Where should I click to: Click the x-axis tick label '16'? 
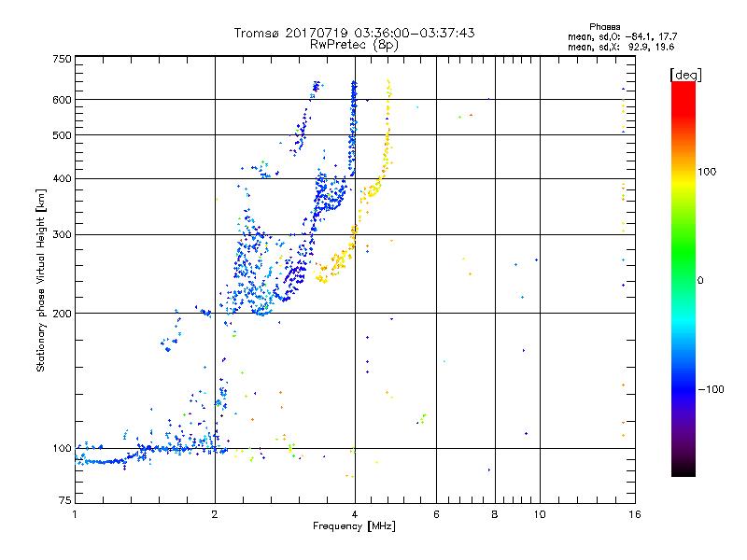(635, 514)
